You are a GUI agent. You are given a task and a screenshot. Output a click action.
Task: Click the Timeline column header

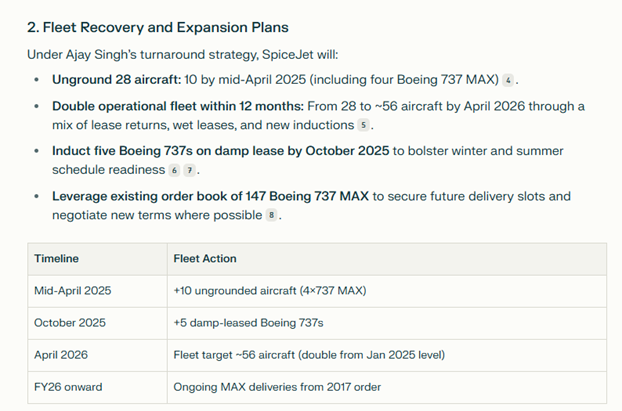tap(98, 259)
